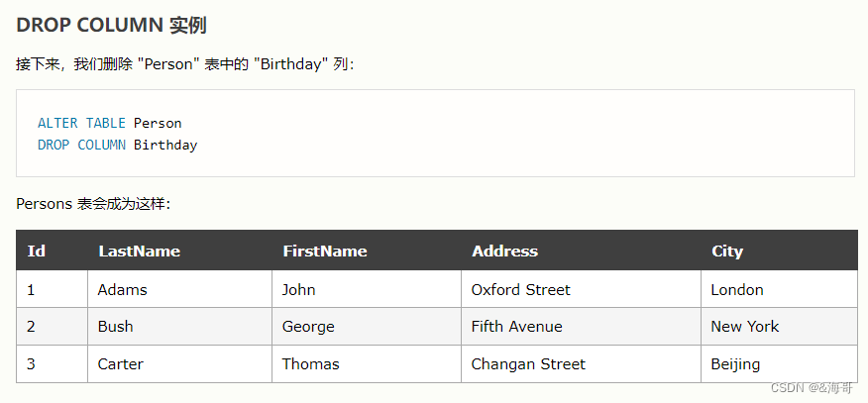Click the London cell
The image size is (868, 403).
pyautogui.click(x=780, y=289)
